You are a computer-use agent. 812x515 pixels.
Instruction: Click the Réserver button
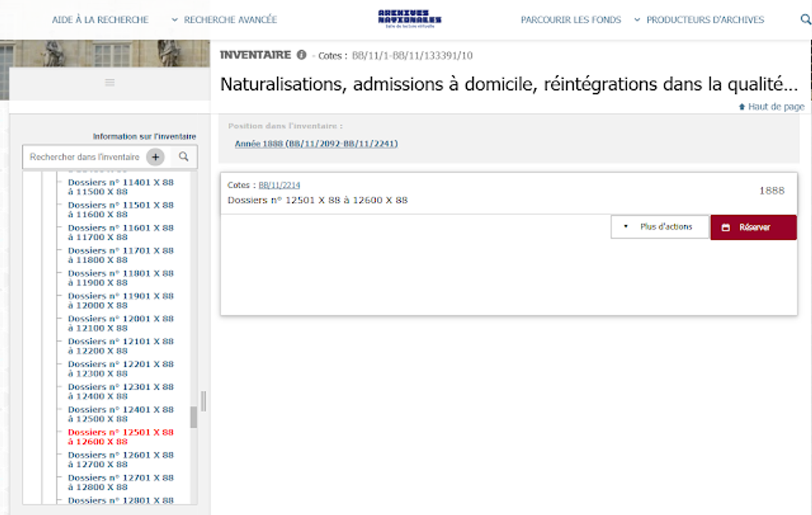pyautogui.click(x=754, y=227)
